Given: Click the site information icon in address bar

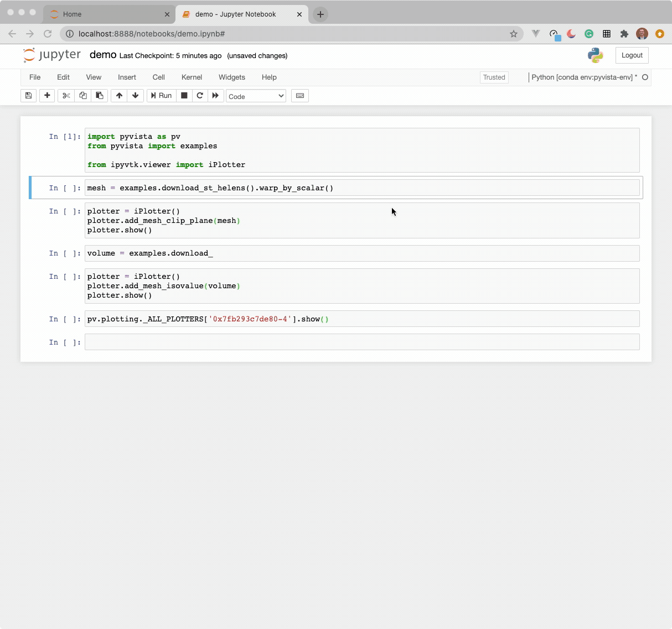Looking at the screenshot, I should (x=70, y=34).
